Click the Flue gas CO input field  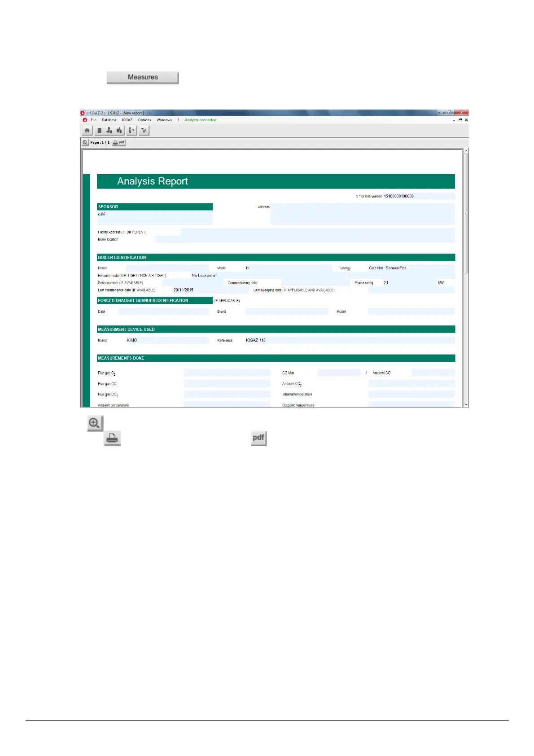(227, 383)
